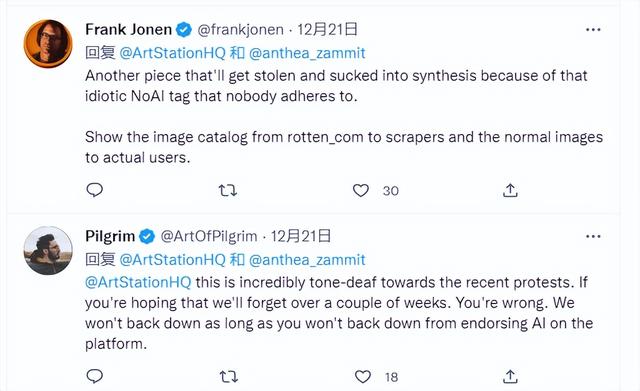Share Pilgrim's tweet
Image resolution: width=640 pixels, height=391 pixels.
tap(510, 376)
